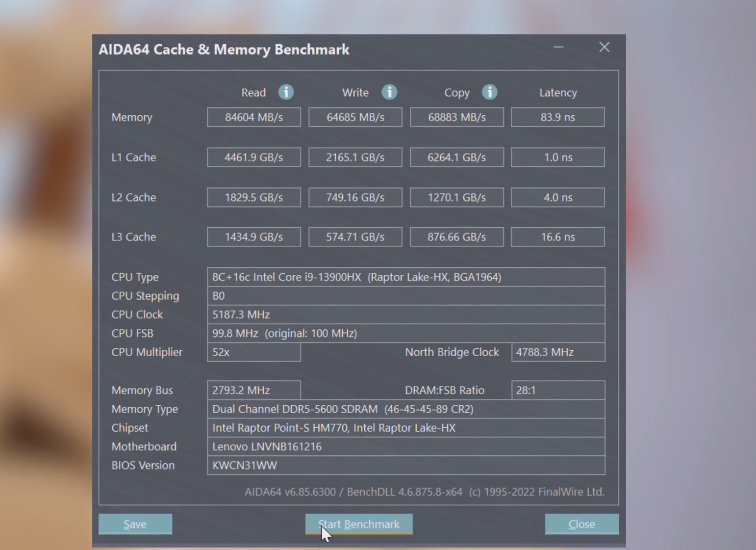Click the BIOS Version label

tap(143, 465)
